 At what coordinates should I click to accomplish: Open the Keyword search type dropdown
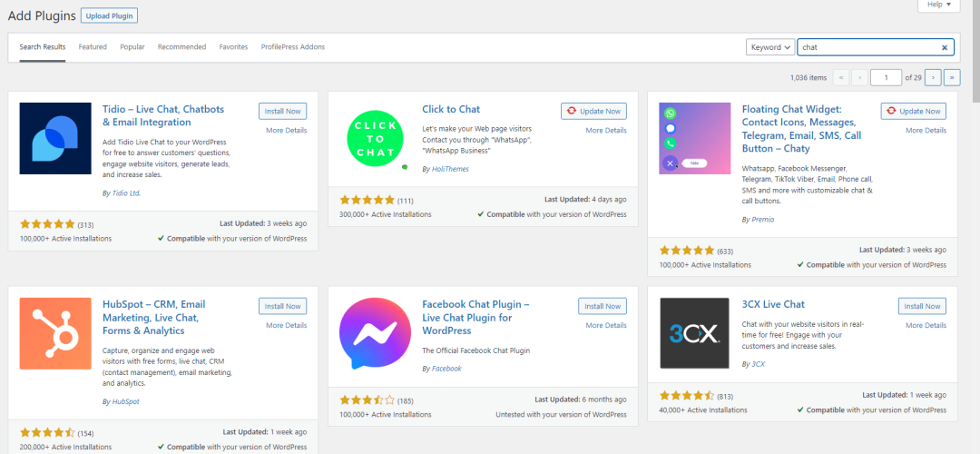pos(770,47)
